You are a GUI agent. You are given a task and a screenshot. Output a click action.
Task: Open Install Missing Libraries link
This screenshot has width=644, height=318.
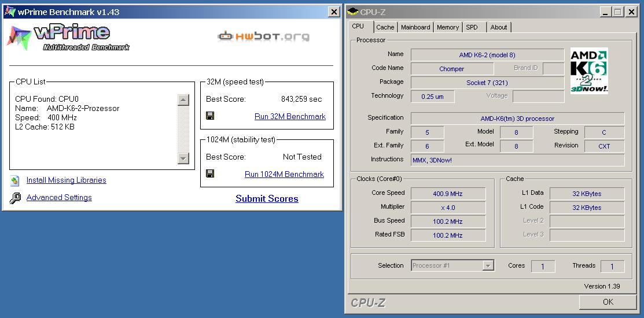(x=66, y=180)
